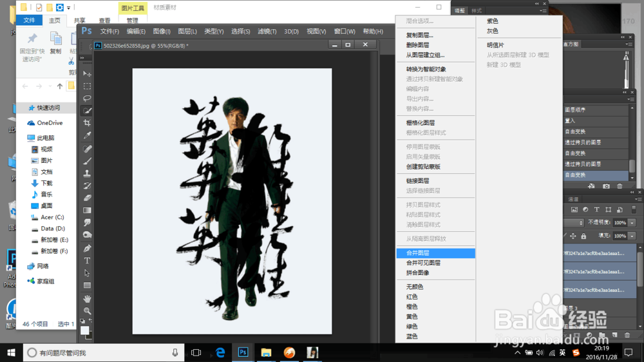Select the Spot Healing Brush tool

[87, 149]
